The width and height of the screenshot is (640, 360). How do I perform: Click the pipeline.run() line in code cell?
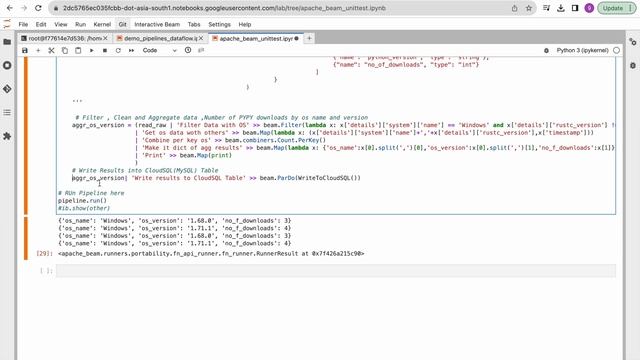pyautogui.click(x=82, y=200)
